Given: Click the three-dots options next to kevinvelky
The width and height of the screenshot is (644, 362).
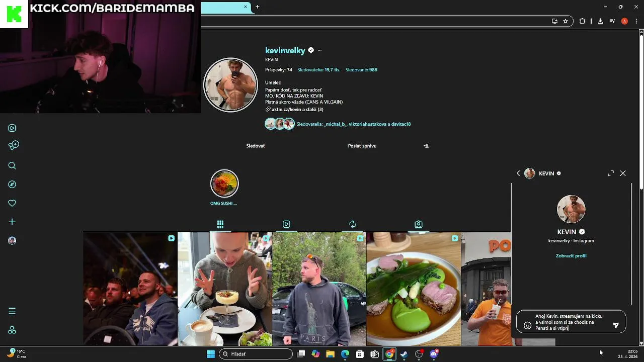Looking at the screenshot, I should [319, 50].
